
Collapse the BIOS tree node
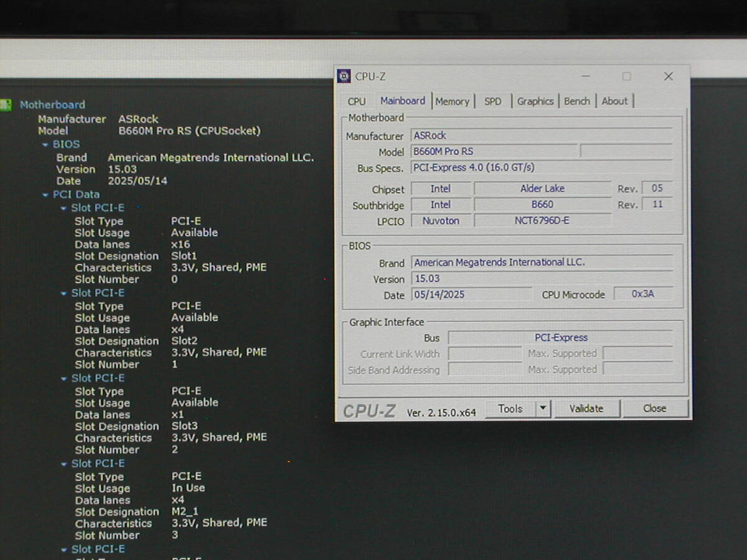click(x=45, y=144)
